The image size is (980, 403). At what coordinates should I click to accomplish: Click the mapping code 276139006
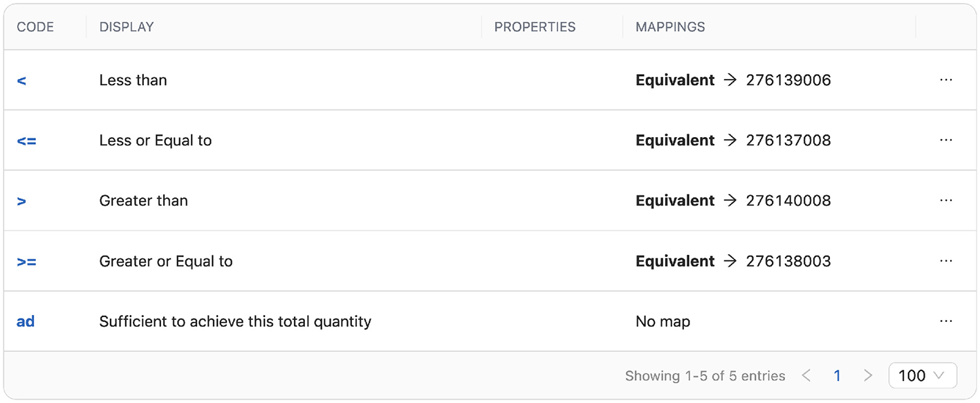click(x=788, y=80)
